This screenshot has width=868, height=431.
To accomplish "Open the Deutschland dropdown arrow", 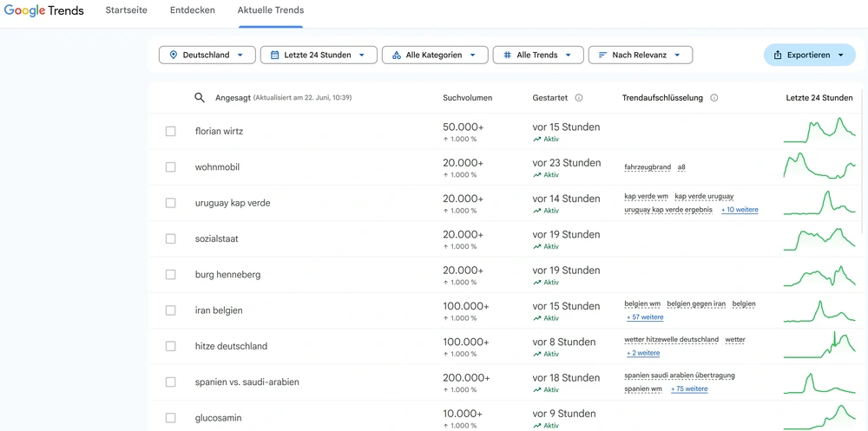I will pyautogui.click(x=240, y=55).
